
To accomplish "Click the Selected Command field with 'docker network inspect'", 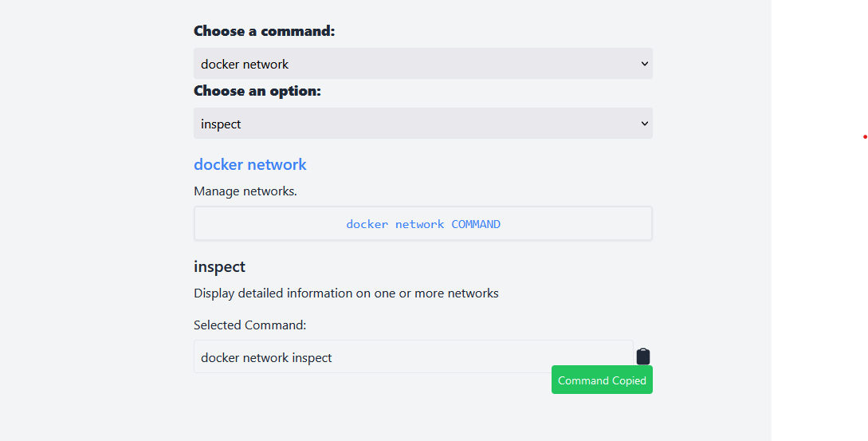I will tap(414, 356).
